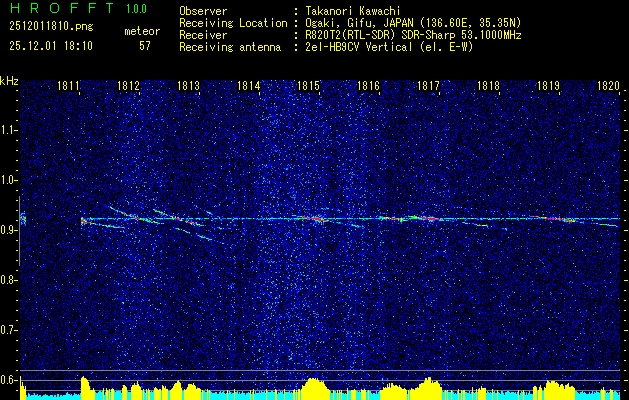Image resolution: width=629 pixels, height=400 pixels.
Task: Click the timestamp 25.12.01 18:10
Action: pos(51,45)
